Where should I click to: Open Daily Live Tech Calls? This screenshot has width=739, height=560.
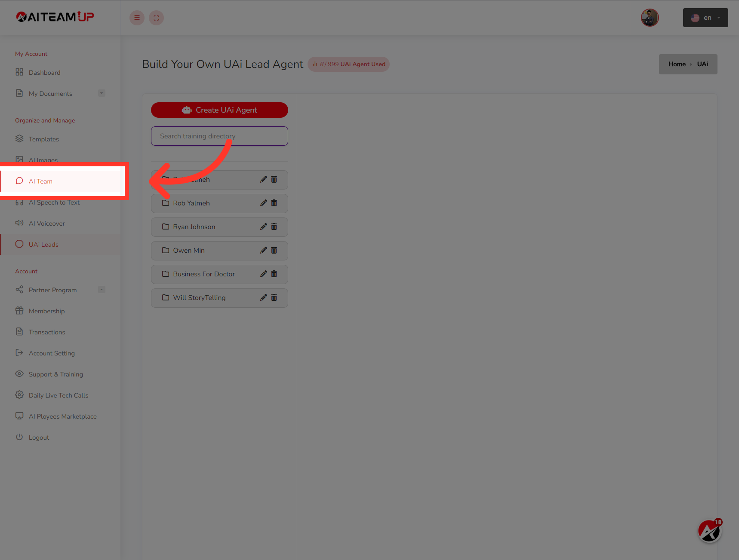click(60, 395)
